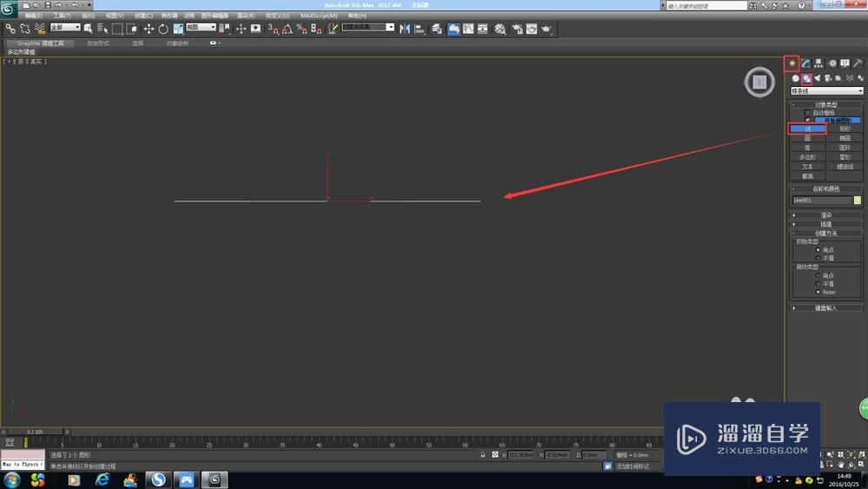Open the Render Setup dialog
Viewport: 868px width, 489px height.
click(x=517, y=29)
